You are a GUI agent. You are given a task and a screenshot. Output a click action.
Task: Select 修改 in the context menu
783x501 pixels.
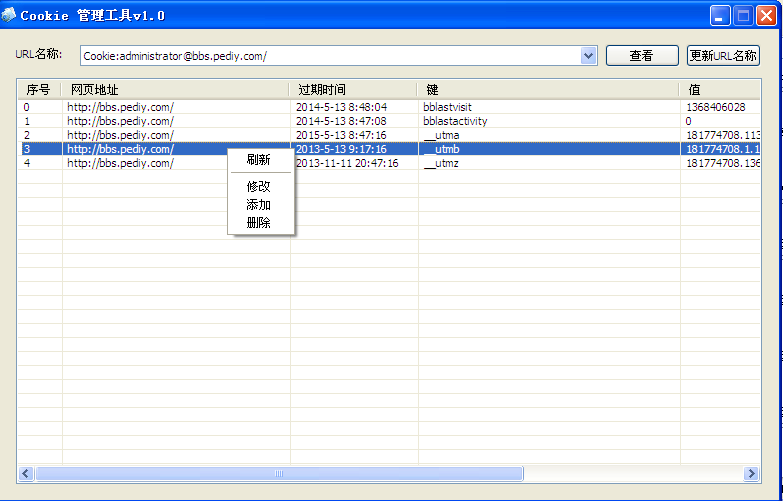pos(259,187)
